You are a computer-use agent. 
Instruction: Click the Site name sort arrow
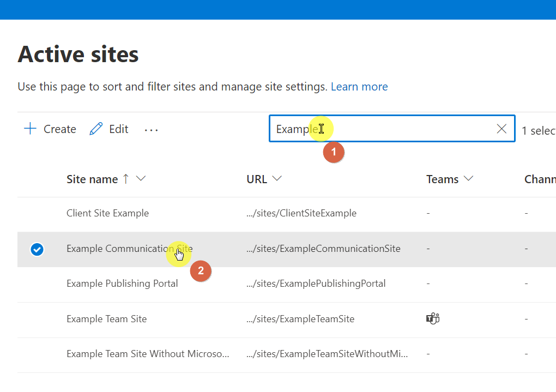(x=126, y=179)
